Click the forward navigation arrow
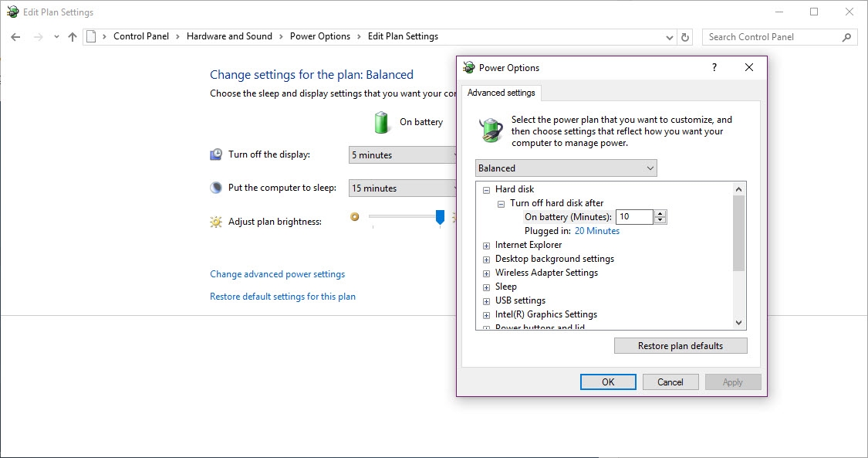 (39, 37)
